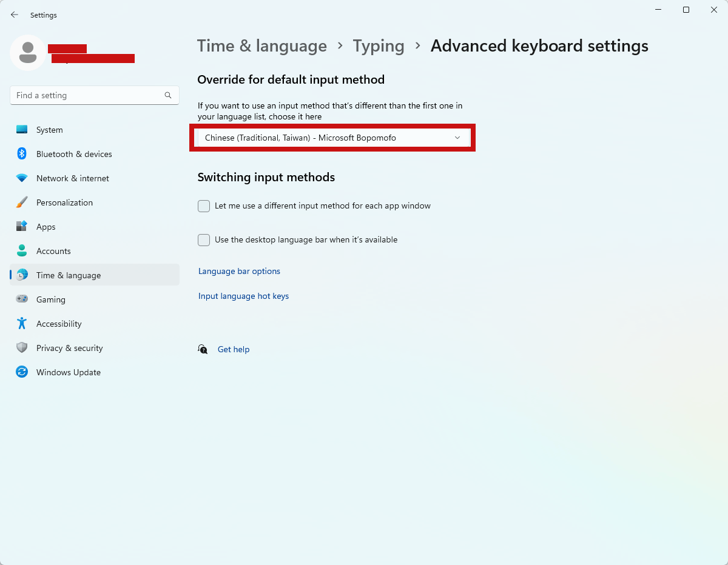The width and height of the screenshot is (728, 565).
Task: Enable different input method for each app window
Action: [x=204, y=206]
